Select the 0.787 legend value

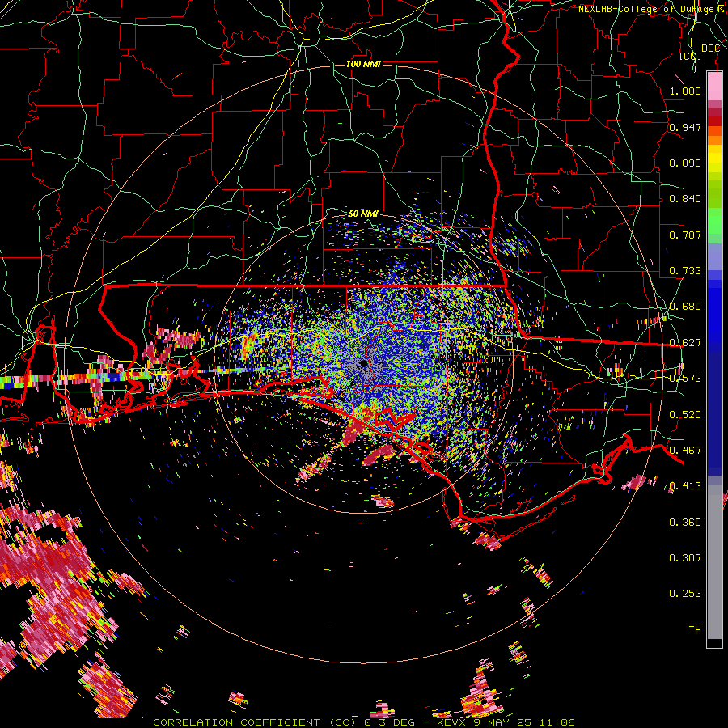(685, 235)
